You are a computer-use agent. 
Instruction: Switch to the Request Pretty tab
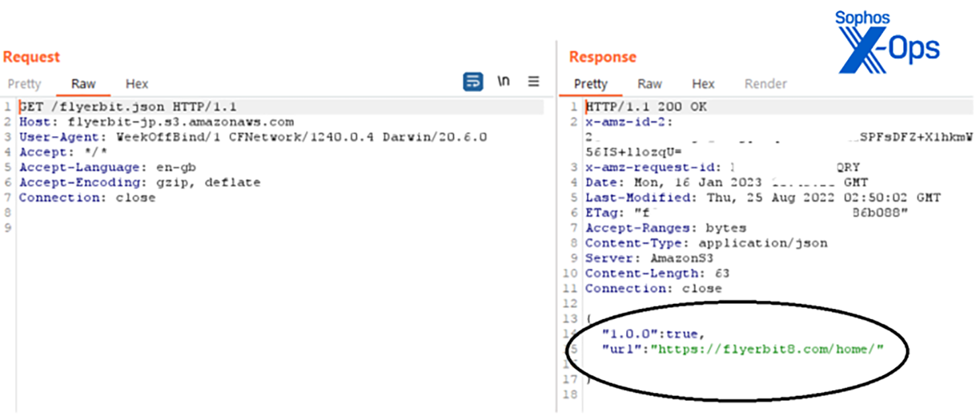click(24, 84)
